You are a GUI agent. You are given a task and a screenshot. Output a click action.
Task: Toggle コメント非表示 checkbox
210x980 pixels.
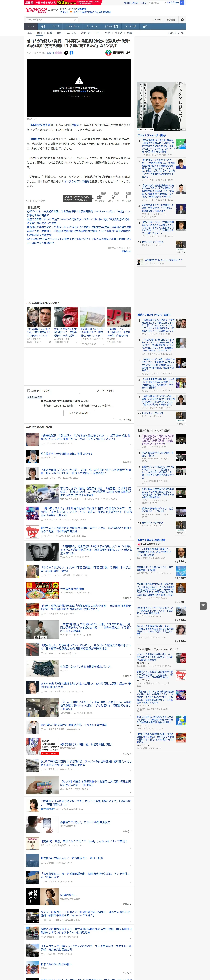point(115,420)
